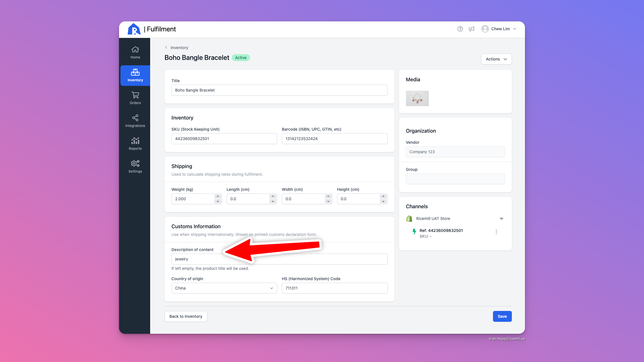The width and height of the screenshot is (644, 362).
Task: Open Integrations in the sidebar
Action: coord(135,121)
